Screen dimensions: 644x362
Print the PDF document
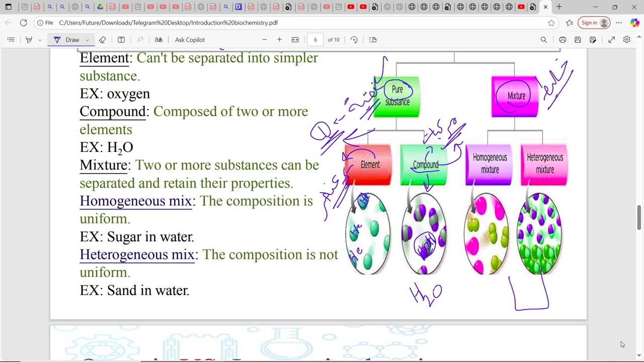(562, 40)
